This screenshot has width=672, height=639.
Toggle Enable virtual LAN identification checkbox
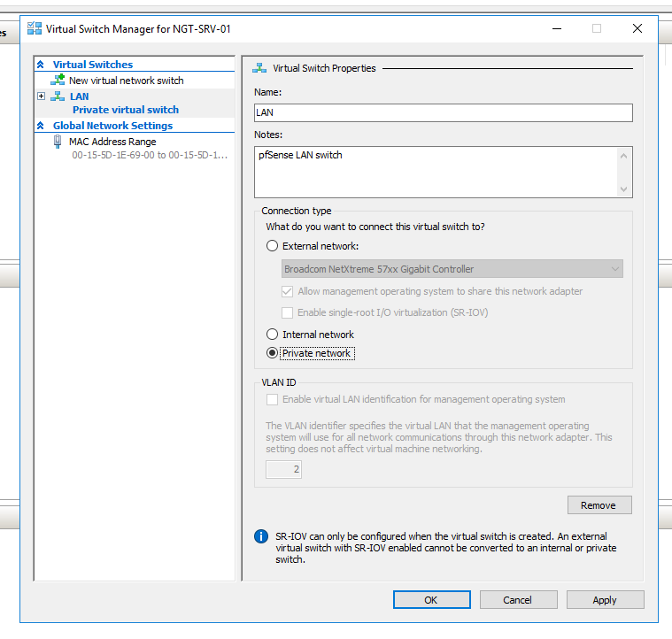pyautogui.click(x=272, y=399)
